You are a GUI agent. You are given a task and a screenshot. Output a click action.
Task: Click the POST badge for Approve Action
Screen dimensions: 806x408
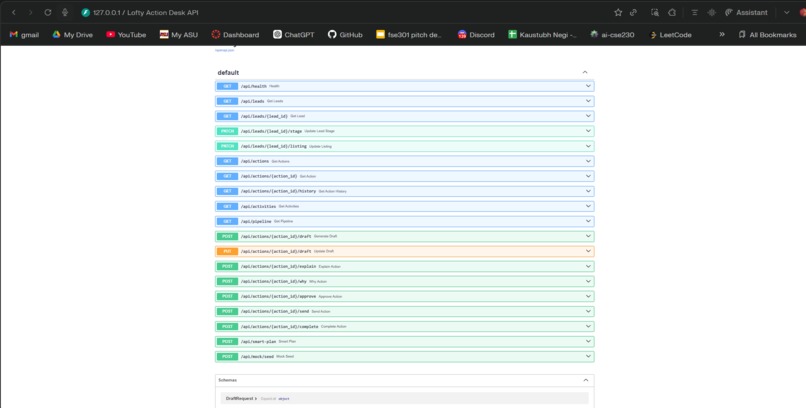227,296
